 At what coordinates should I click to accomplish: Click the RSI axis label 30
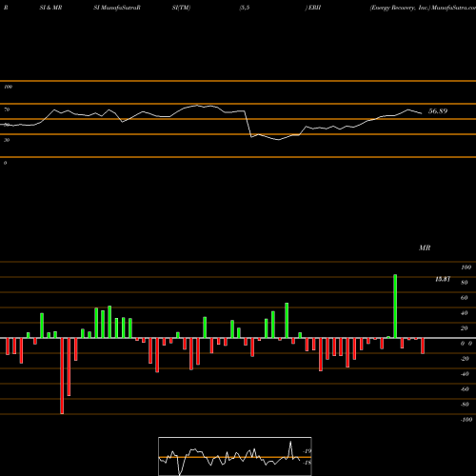tap(7, 140)
